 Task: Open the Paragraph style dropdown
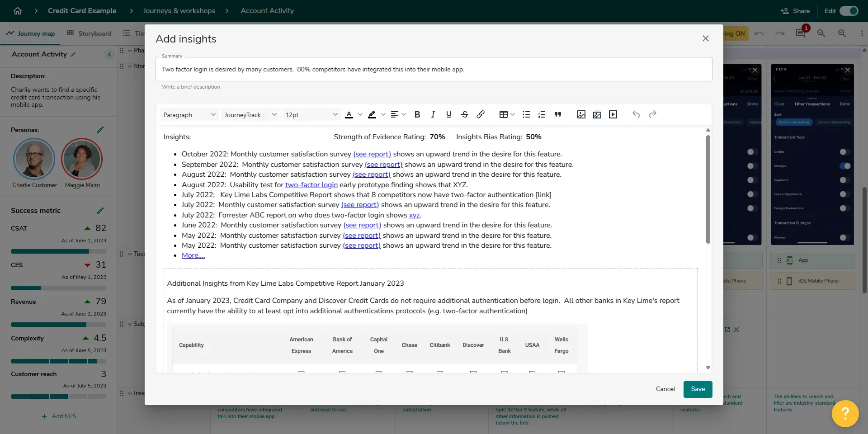189,114
